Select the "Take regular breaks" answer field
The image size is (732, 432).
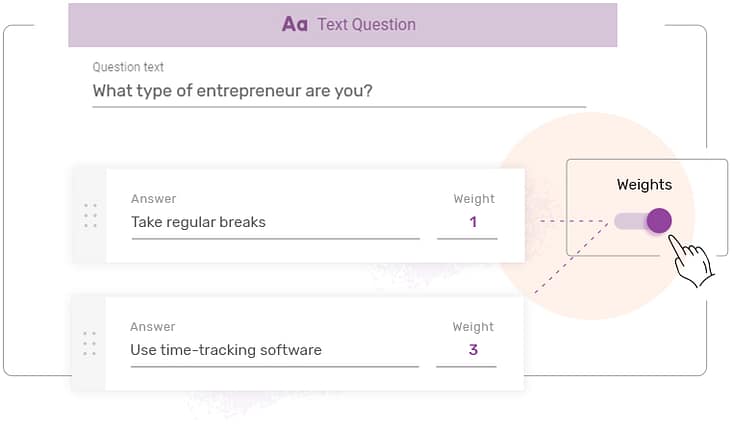[274, 222]
